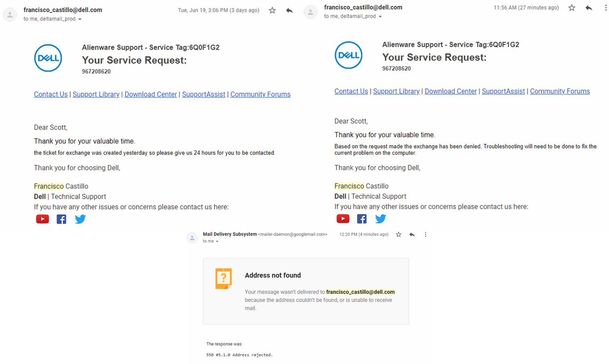Image resolution: width=609 pixels, height=364 pixels.
Task: Open Facebook icon in the 11:56 AM email
Action: point(362,219)
